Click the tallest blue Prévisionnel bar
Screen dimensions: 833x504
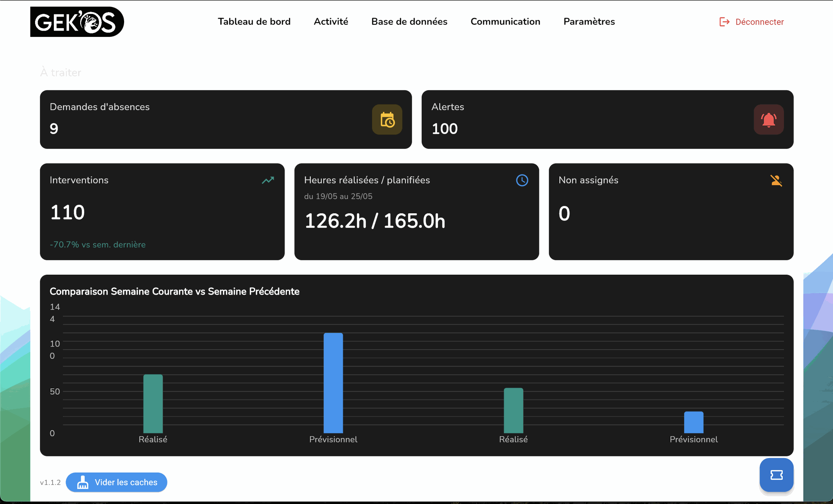[333, 383]
